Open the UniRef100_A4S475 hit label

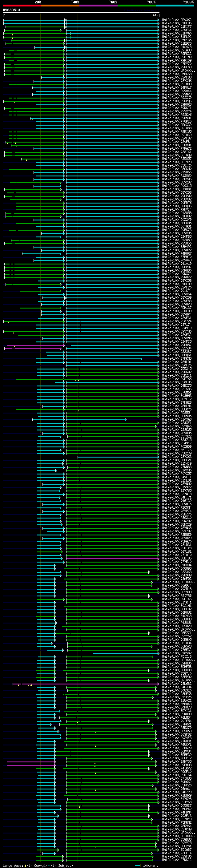[x=176, y=47]
